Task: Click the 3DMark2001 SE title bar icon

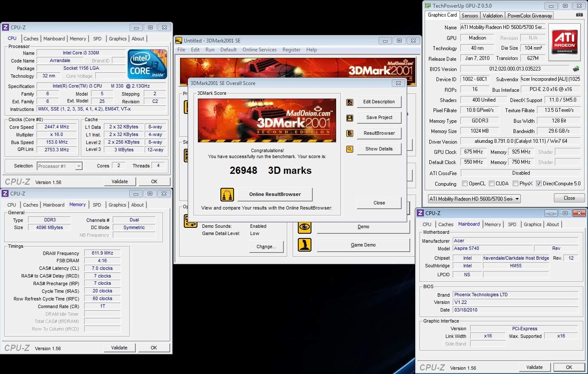Action: (179, 40)
